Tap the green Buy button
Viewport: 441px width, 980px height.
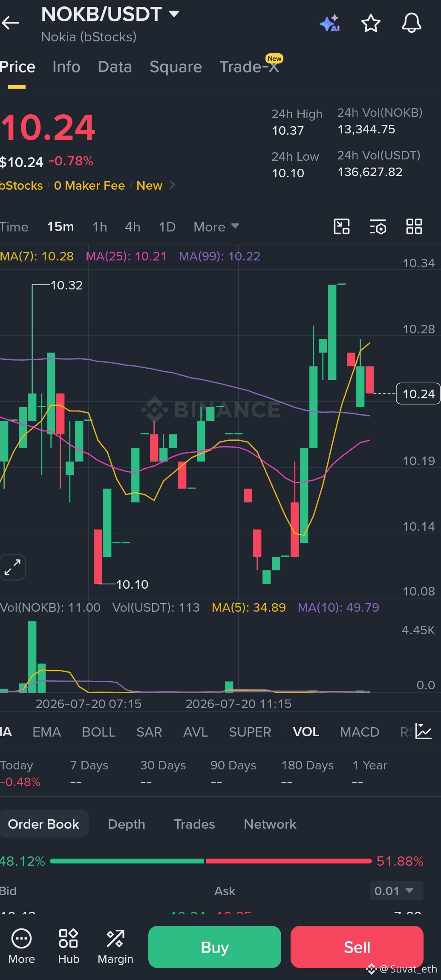point(215,947)
